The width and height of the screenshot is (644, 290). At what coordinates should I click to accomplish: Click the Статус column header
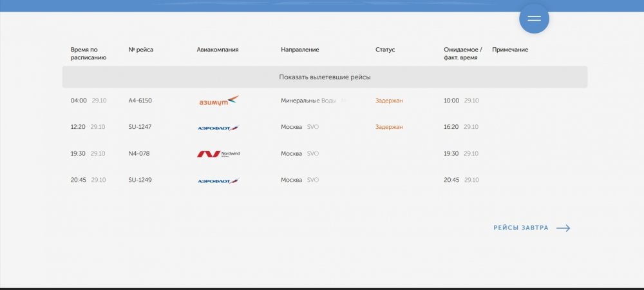(x=385, y=50)
